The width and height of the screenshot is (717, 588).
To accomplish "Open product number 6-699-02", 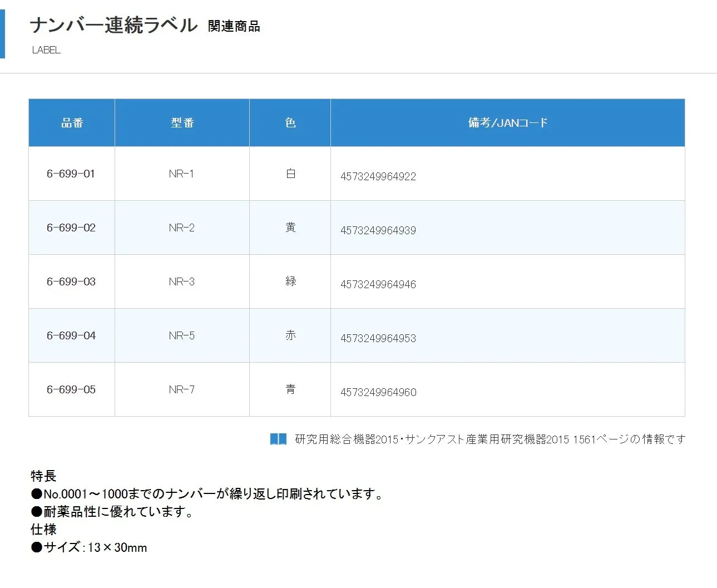I will (x=71, y=228).
